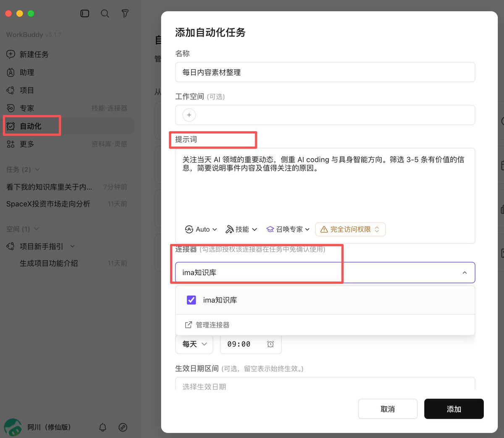Toggle the sidebar panel icon
This screenshot has height=438, width=504.
click(x=85, y=13)
